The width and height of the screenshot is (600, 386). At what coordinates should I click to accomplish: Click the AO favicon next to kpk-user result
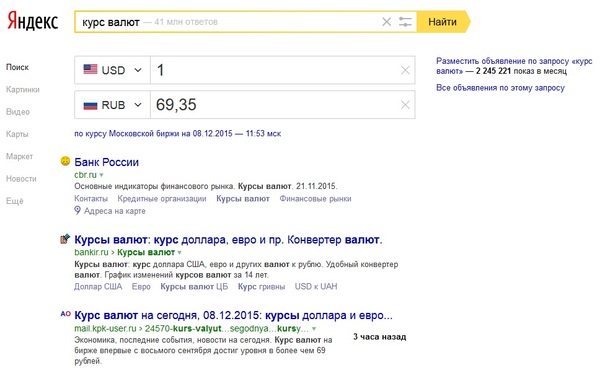click(65, 314)
